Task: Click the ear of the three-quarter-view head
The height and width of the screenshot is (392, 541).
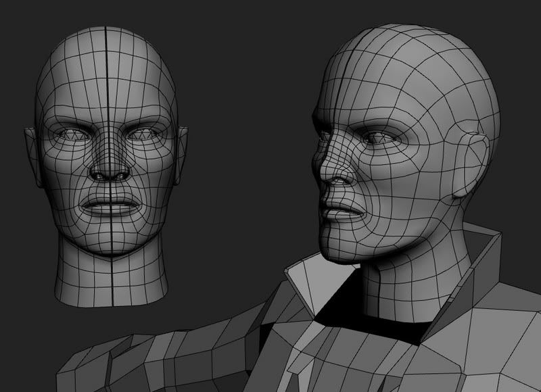Action: click(471, 165)
